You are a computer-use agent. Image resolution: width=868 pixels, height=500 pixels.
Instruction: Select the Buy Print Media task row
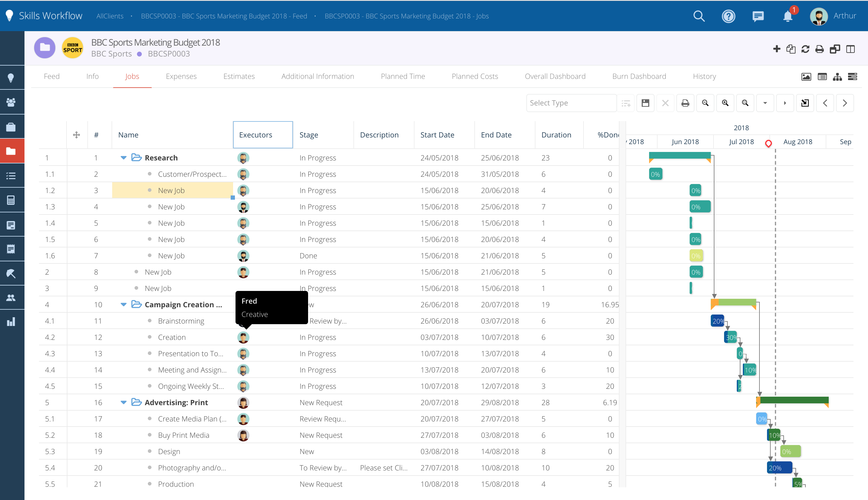[184, 435]
